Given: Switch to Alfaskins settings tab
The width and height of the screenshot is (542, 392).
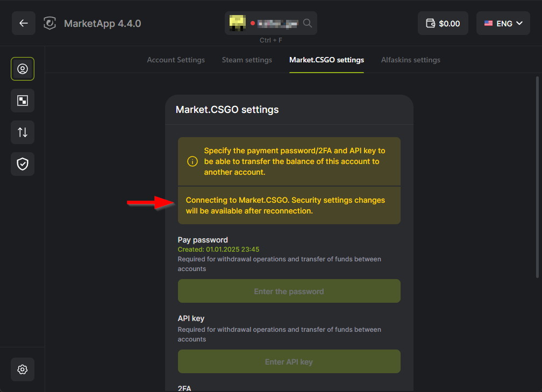Looking at the screenshot, I should pos(411,60).
